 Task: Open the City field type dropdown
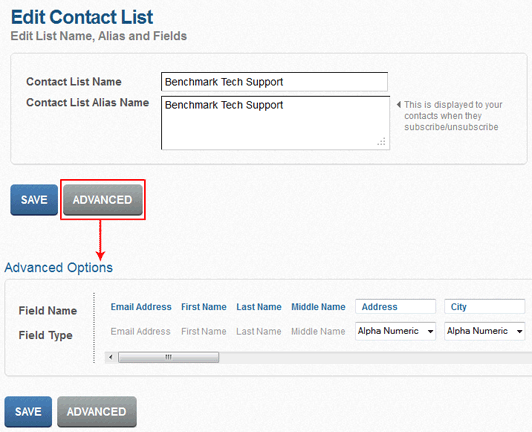(x=484, y=331)
